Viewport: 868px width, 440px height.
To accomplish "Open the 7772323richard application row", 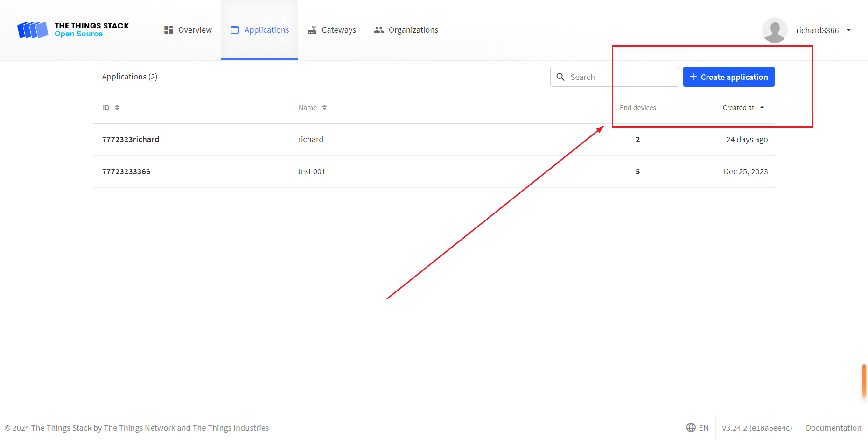I will click(131, 139).
